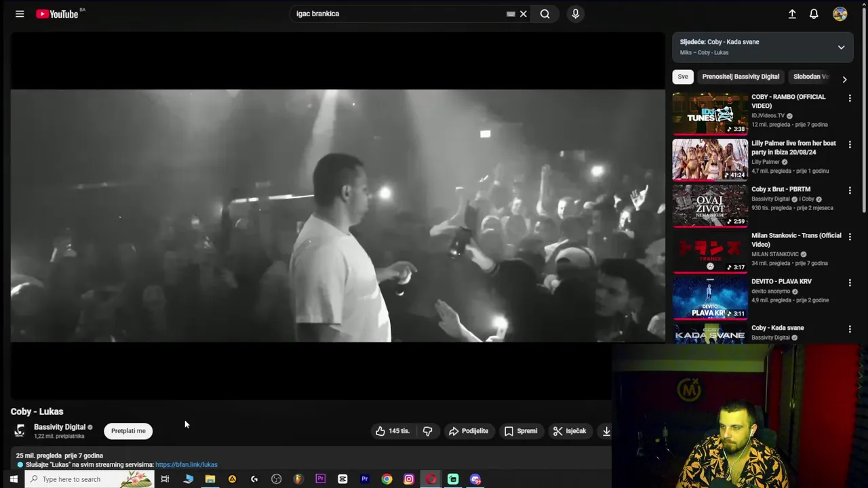Open options for Coby x Brut - PBRTM
This screenshot has height=488, width=868.
click(850, 190)
